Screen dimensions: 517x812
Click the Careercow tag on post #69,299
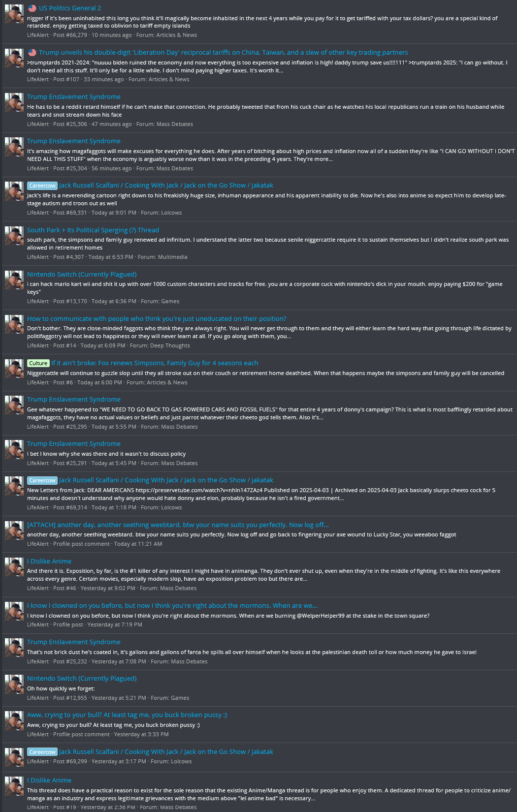click(42, 752)
